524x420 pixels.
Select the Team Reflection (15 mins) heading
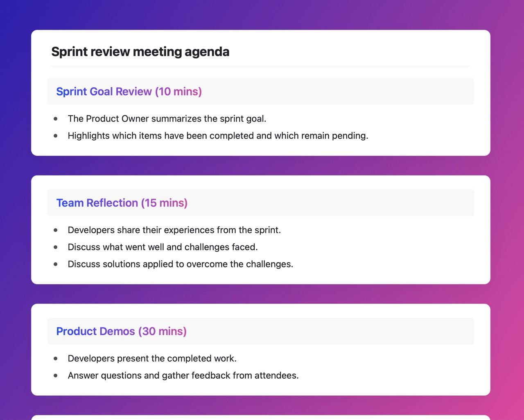pos(122,202)
